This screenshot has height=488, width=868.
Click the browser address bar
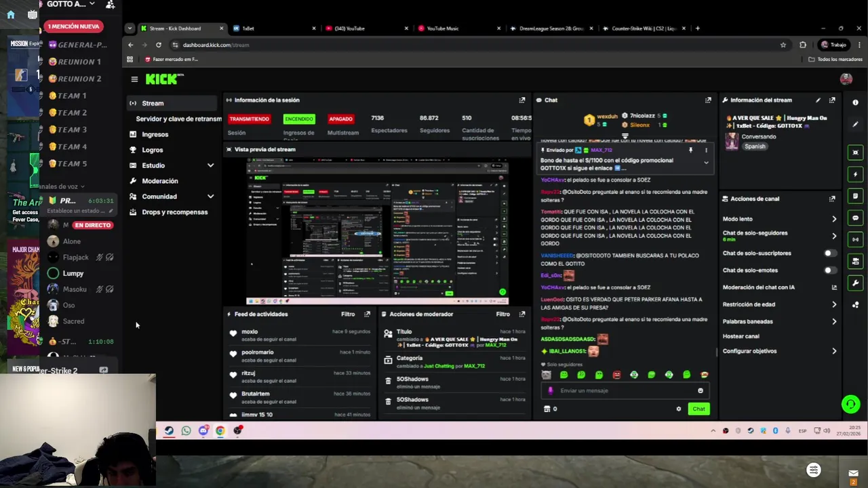pos(475,45)
